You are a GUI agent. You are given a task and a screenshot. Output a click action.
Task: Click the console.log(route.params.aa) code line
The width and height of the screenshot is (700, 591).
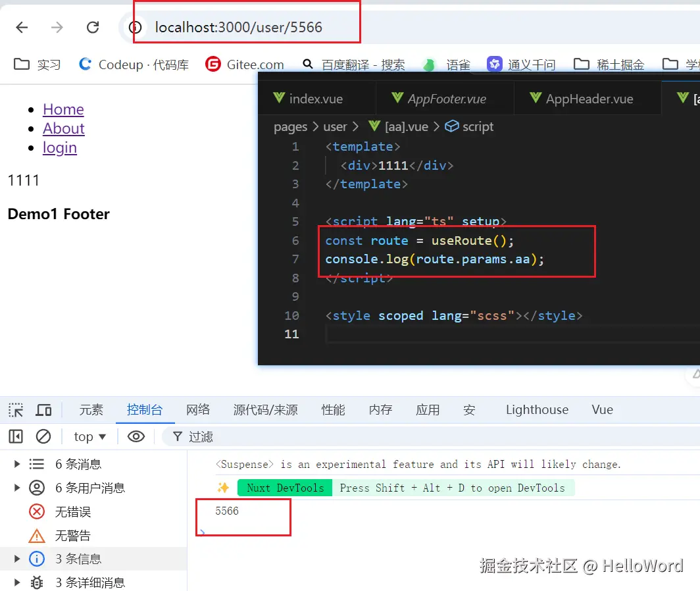tap(434, 259)
